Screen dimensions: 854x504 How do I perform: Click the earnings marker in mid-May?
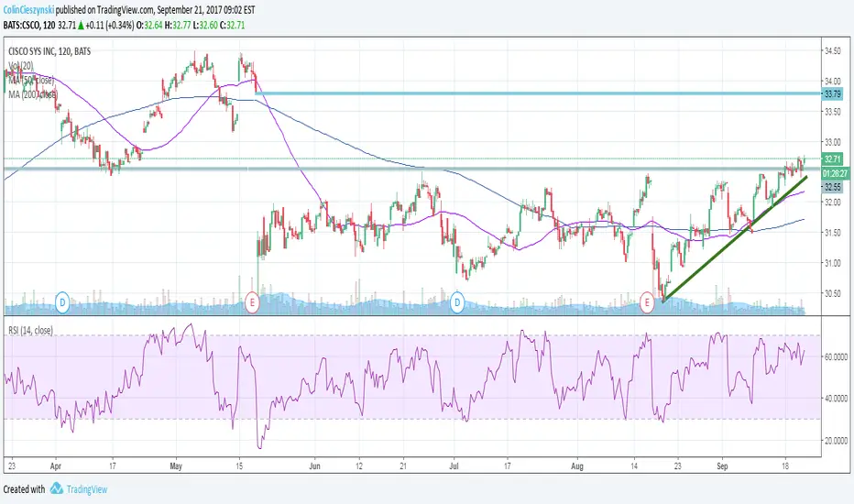(x=252, y=301)
